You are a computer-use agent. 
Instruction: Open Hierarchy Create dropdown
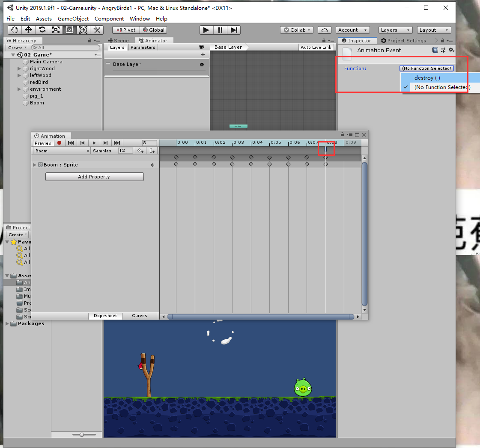coord(17,47)
